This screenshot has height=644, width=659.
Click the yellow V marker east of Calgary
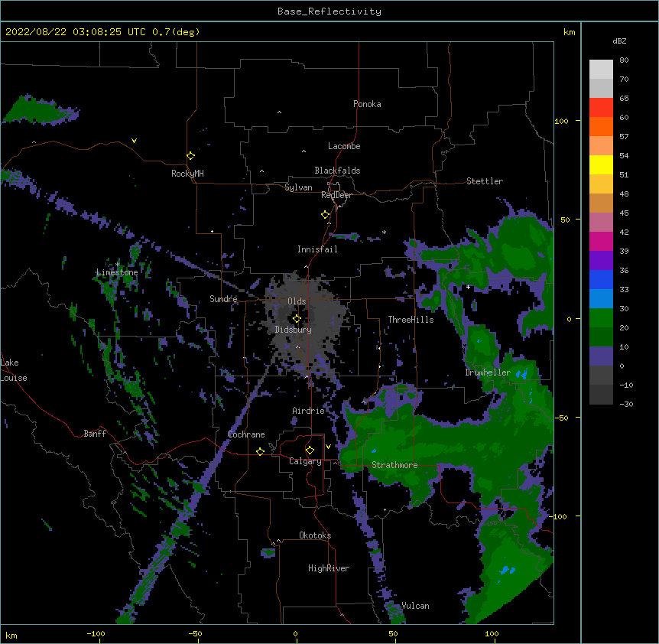(328, 446)
